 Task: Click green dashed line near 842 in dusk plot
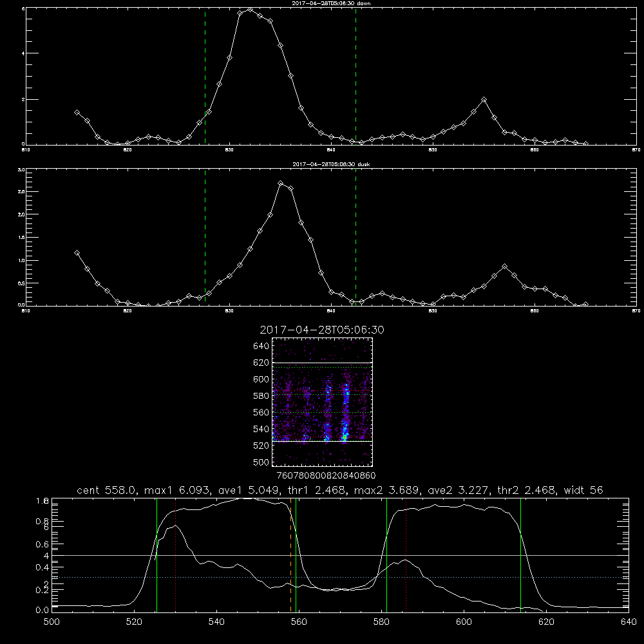click(356, 237)
